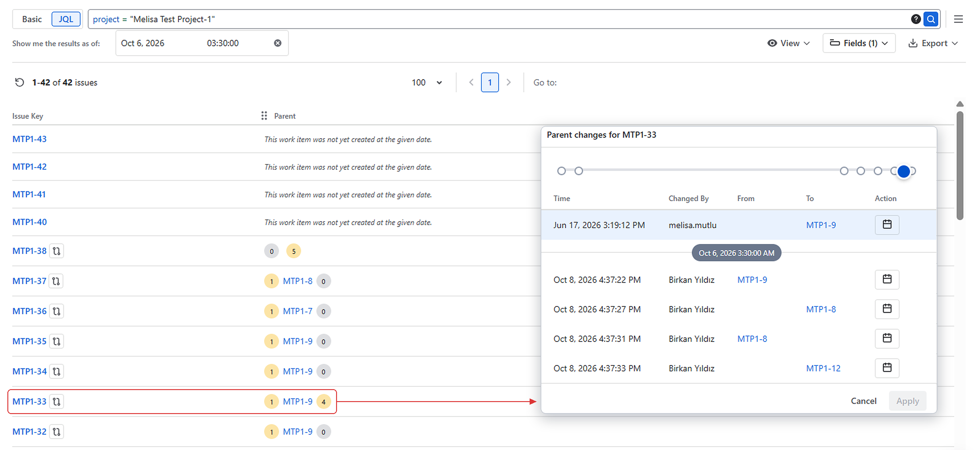Open the parent history icon next to MTP1-38

56,251
